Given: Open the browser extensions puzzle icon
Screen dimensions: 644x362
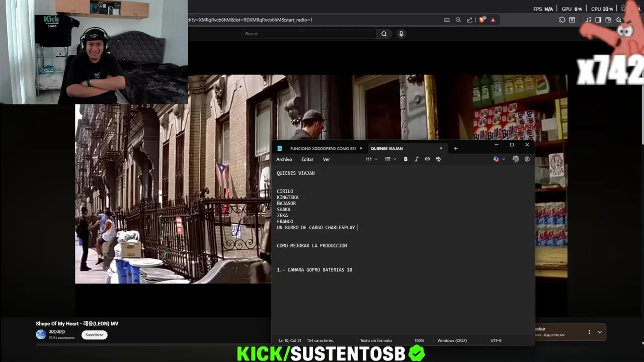Looking at the screenshot, I should 562,20.
